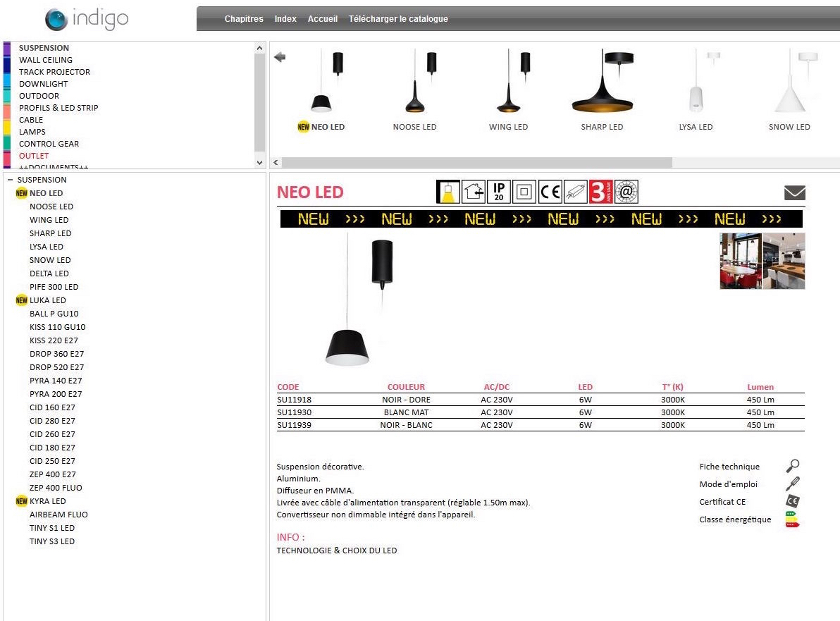
Task: Open DELTA LED in the tree
Action: [49, 273]
